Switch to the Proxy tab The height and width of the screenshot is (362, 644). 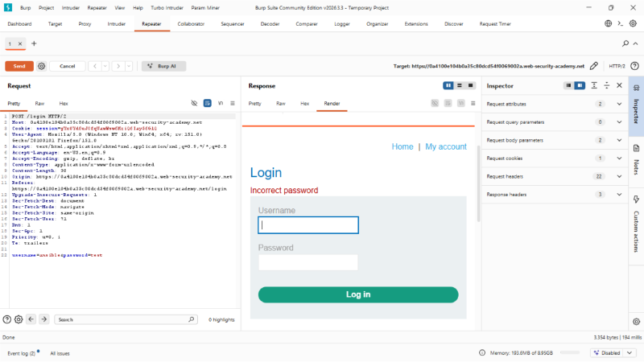click(85, 24)
